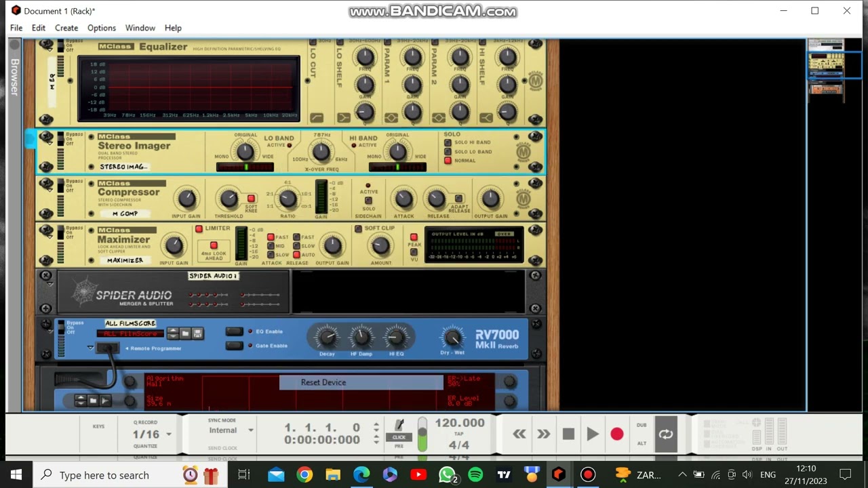Click the RV7000 patch up/down stepper
This screenshot has height=488, width=868.
click(x=172, y=333)
